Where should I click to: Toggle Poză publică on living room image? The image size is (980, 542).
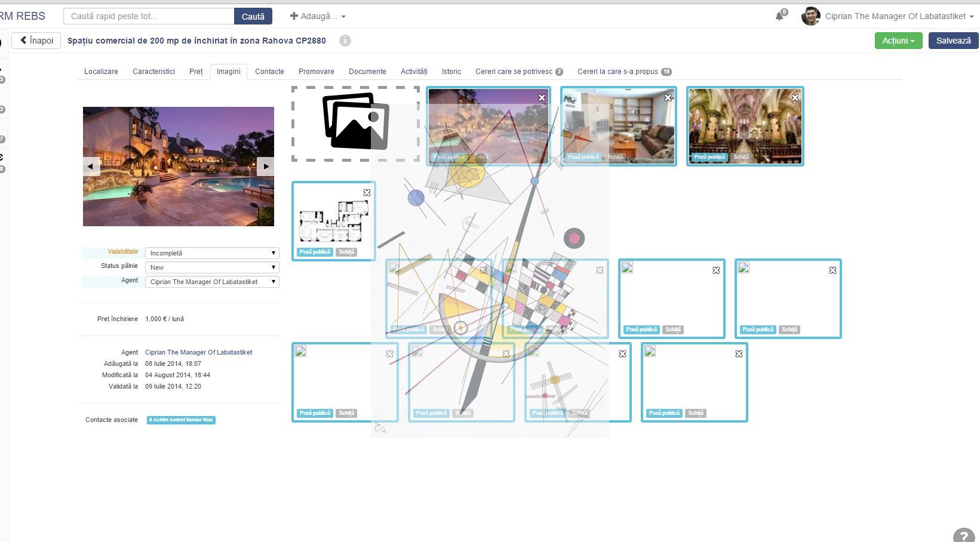[583, 157]
